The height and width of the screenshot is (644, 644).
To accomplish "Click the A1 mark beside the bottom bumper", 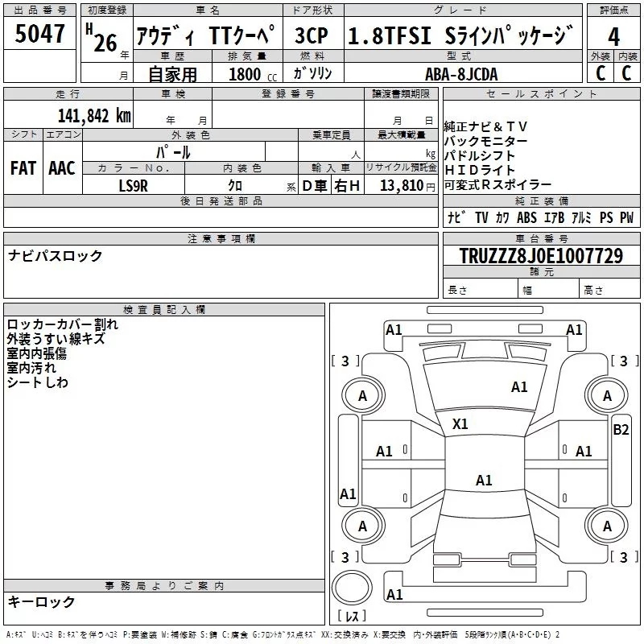I will pos(394,595).
